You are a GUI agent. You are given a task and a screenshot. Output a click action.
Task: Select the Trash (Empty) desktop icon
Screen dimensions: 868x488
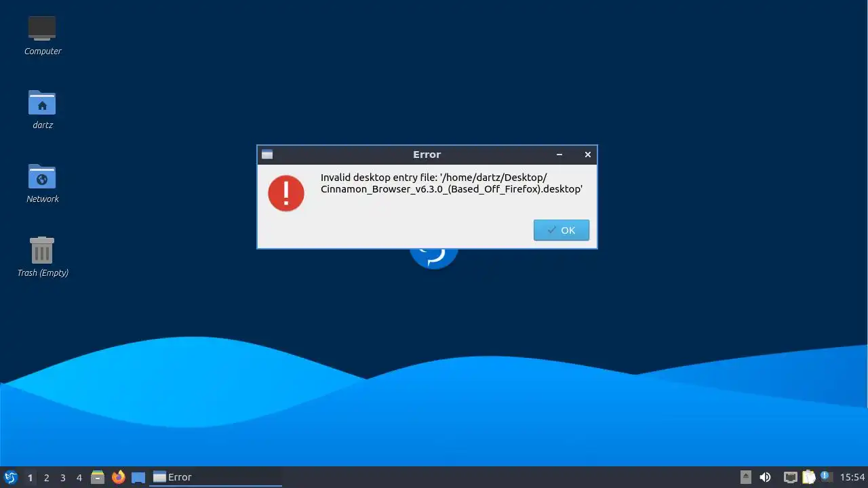coord(42,257)
